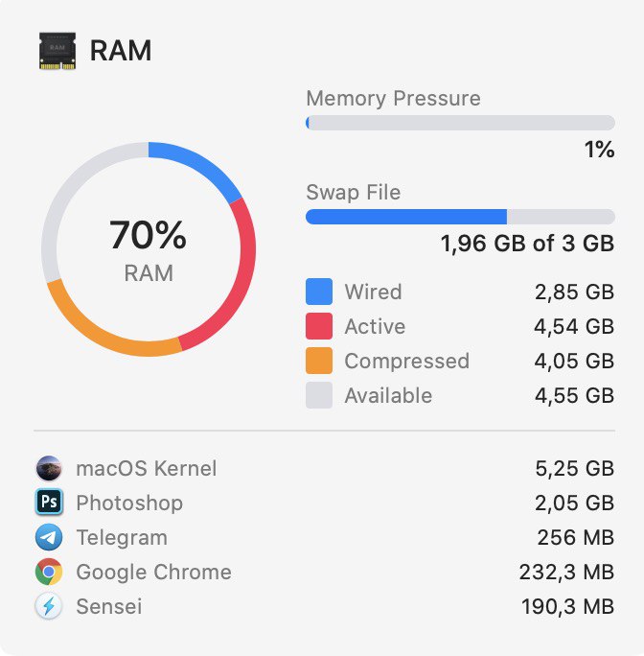Click the blue Wired color swatch
Image resolution: width=644 pixels, height=656 pixels.
(x=319, y=292)
